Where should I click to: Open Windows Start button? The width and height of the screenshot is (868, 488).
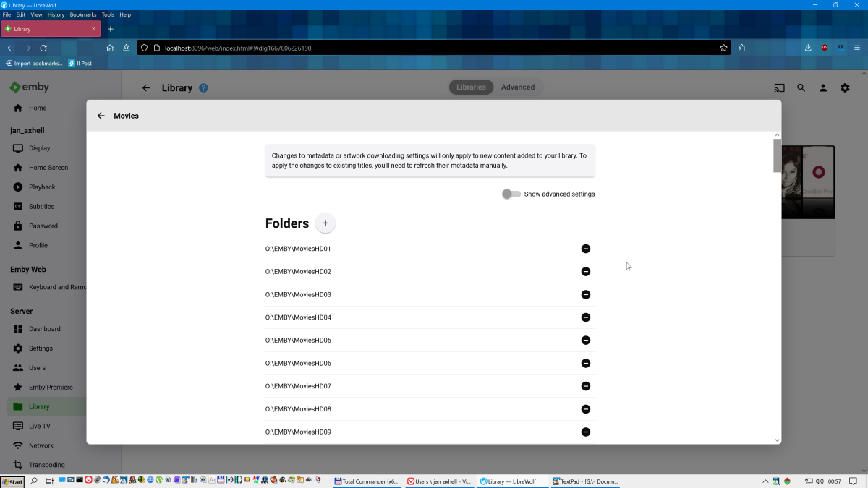(x=12, y=481)
